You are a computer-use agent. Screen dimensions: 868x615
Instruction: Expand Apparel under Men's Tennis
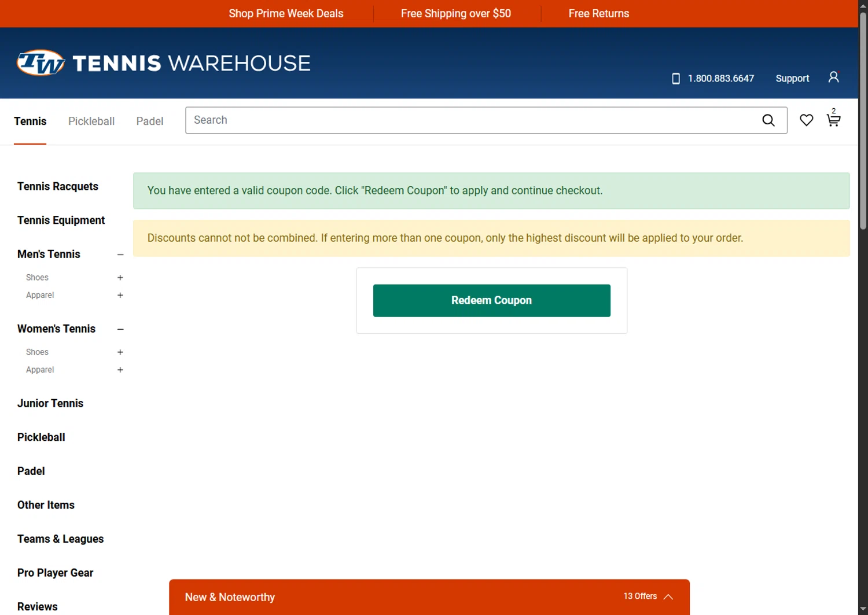120,295
